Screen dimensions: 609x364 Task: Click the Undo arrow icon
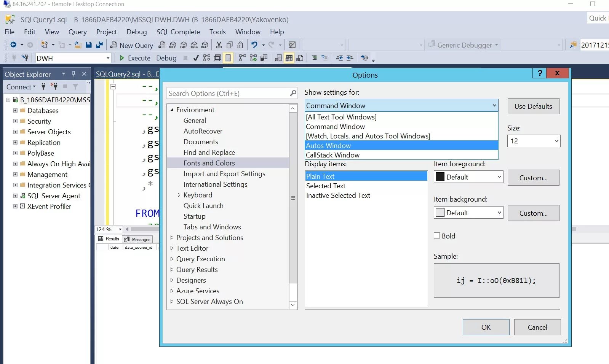click(x=254, y=45)
